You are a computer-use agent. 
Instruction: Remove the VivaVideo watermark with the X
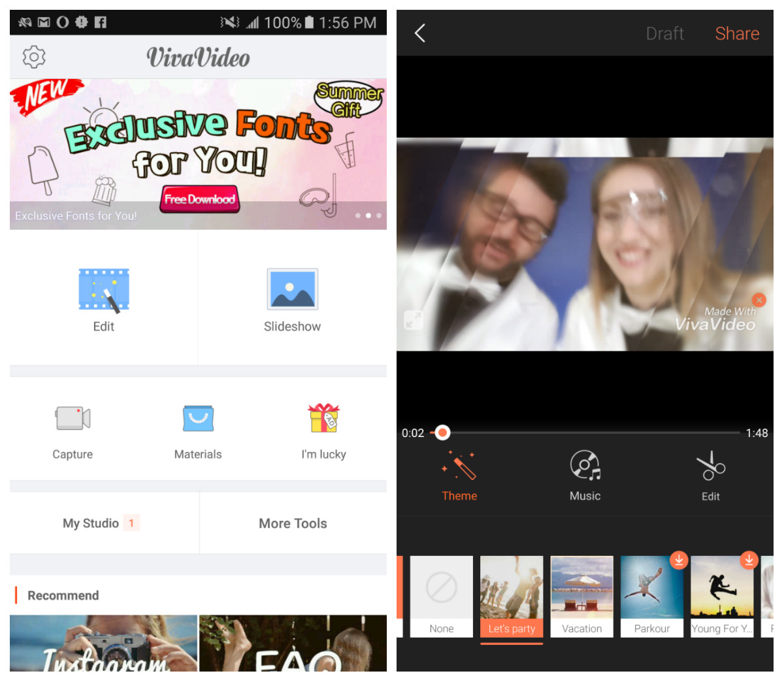pyautogui.click(x=759, y=300)
